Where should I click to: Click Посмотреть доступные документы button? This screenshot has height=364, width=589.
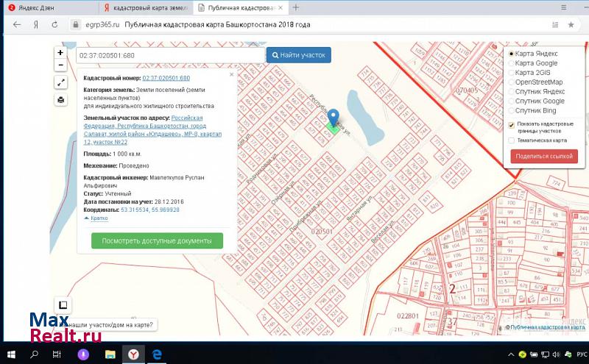(157, 240)
